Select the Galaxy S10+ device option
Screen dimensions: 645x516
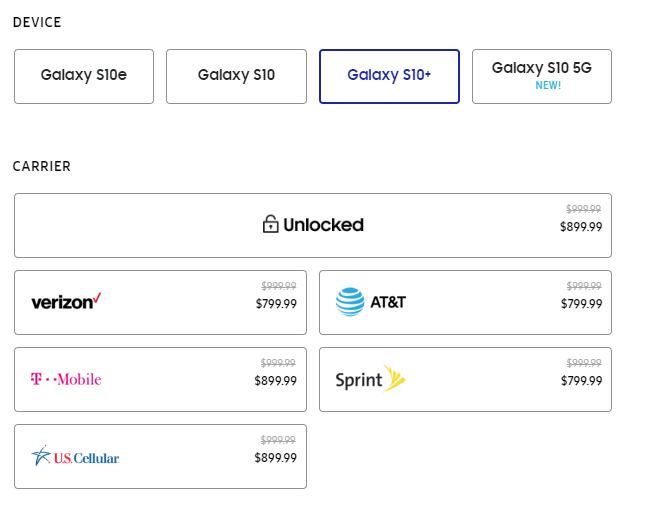coord(389,75)
